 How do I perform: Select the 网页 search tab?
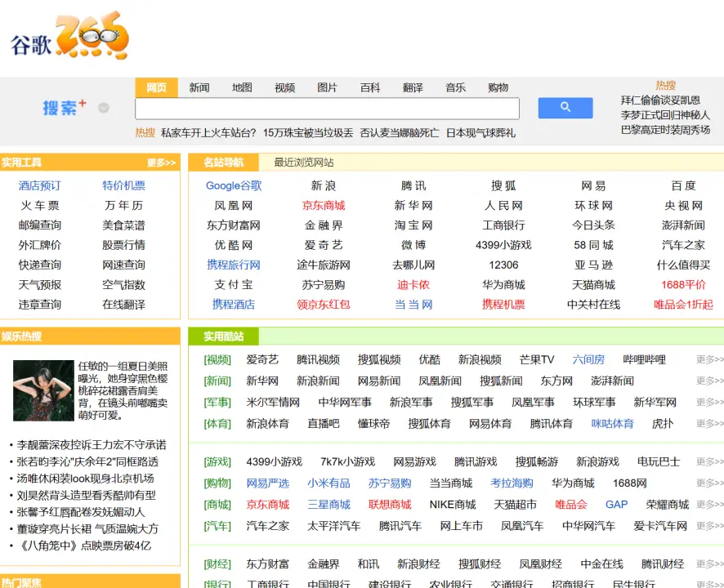(157, 87)
